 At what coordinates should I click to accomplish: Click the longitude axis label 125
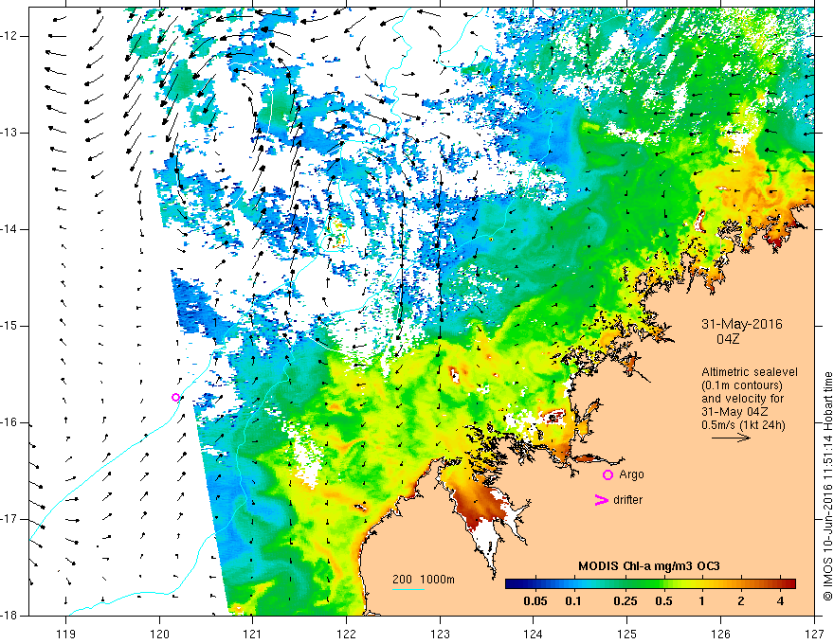tap(627, 634)
